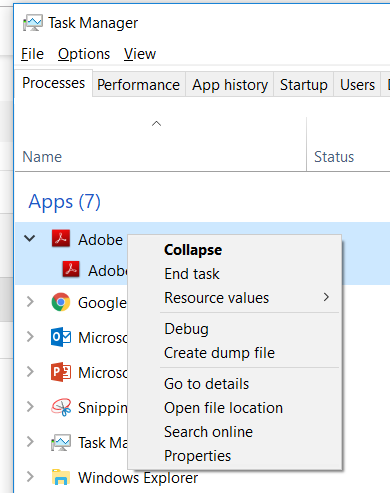The width and height of the screenshot is (390, 493).
Task: Open the Startup tab
Action: [x=304, y=85]
